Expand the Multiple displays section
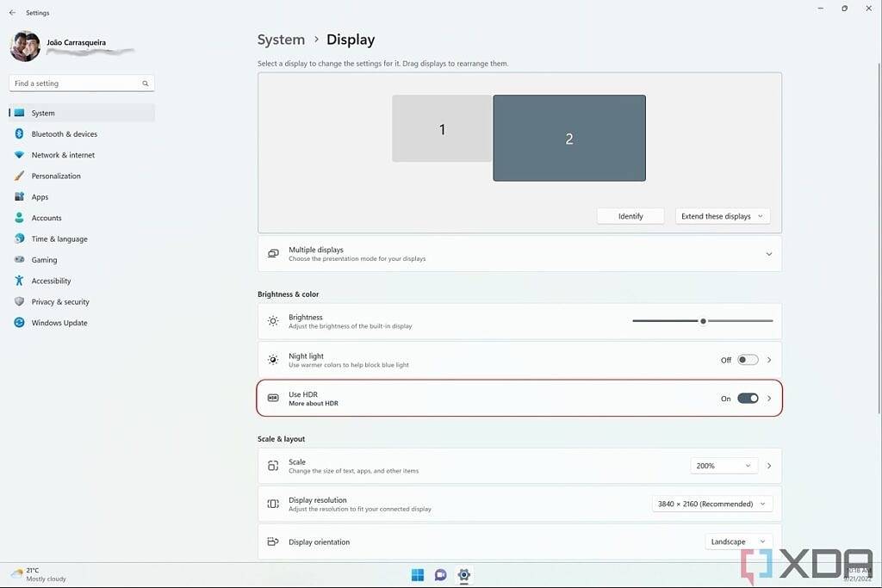Viewport: 882px width, 588px height. click(769, 254)
